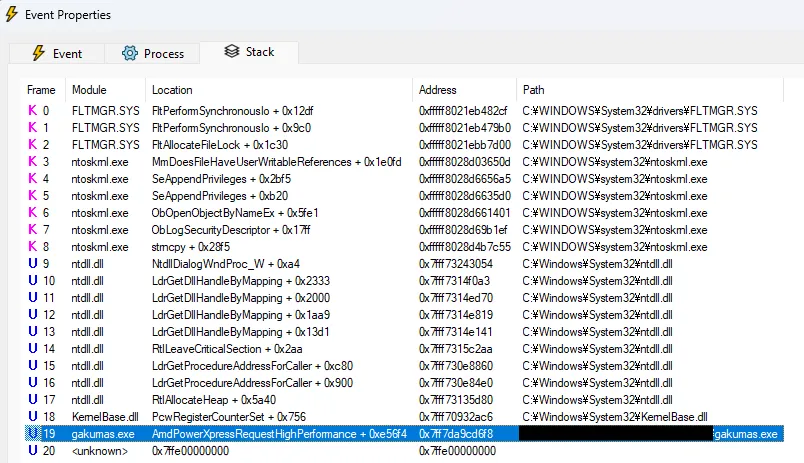Select location RtlLeaveCriticalSection + 0x2aa

227,349
